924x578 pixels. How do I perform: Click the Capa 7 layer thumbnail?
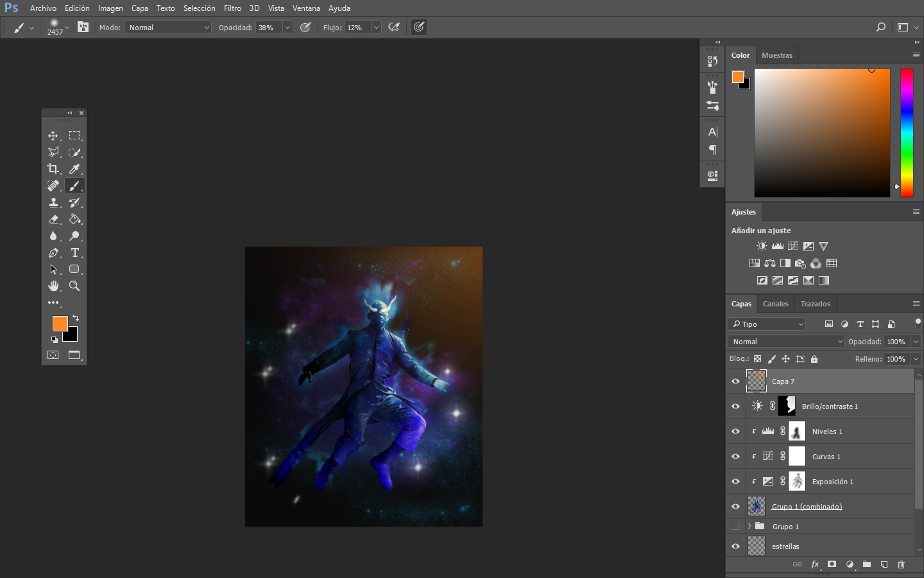click(x=757, y=381)
